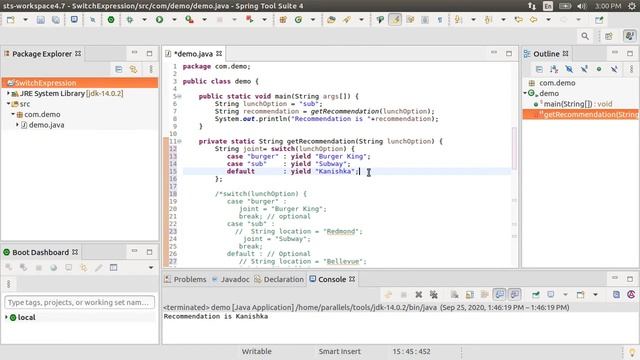This screenshot has height=360, width=640.
Task: Click the Previous Annotation toolbar icon
Action: 488,20
